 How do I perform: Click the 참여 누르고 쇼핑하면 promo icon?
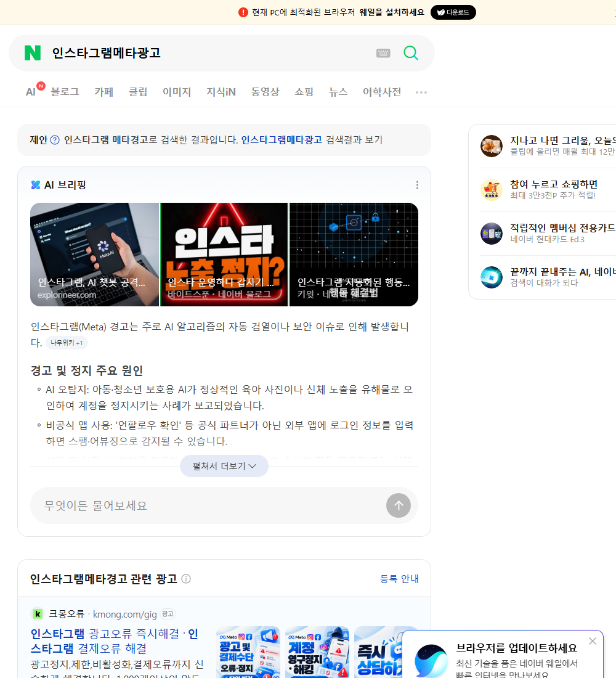492,189
